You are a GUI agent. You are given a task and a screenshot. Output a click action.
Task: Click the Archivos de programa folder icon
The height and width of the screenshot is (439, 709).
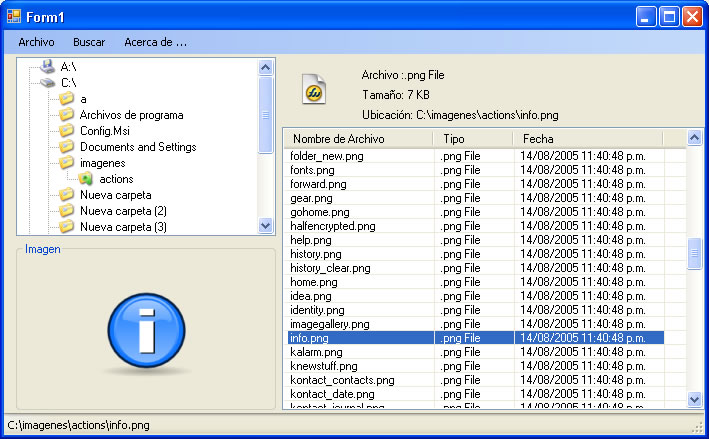[x=67, y=115]
